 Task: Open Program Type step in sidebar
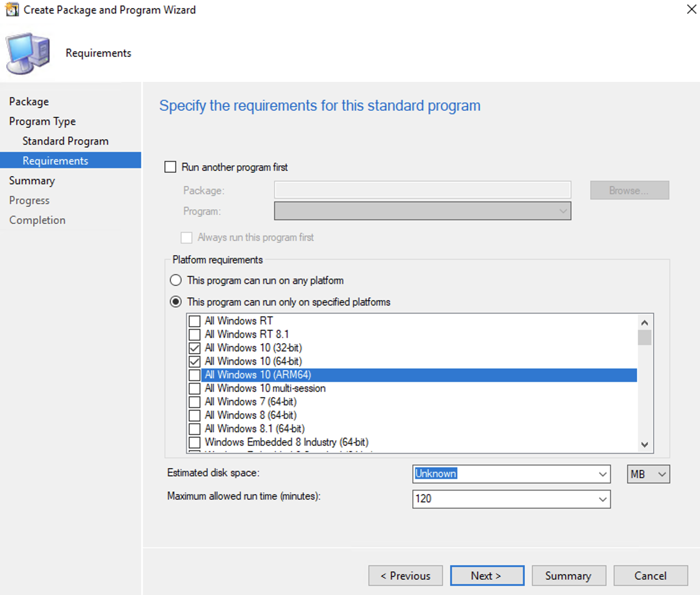point(42,121)
